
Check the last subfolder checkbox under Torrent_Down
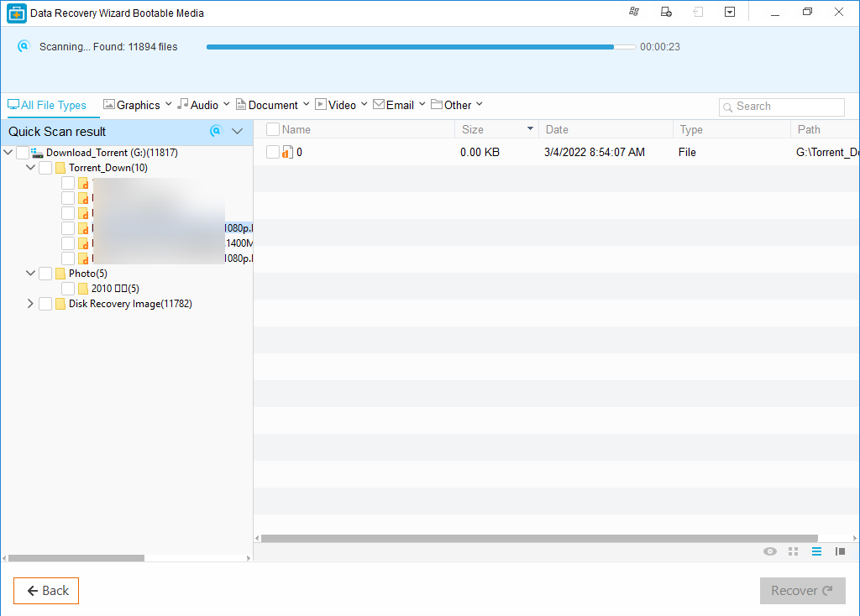[x=68, y=258]
